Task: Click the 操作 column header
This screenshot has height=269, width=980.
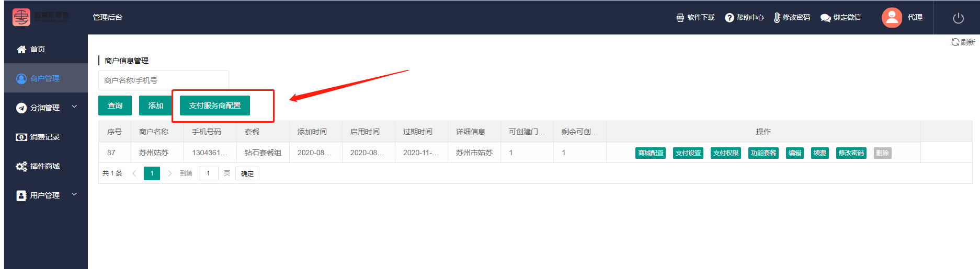Action: pyautogui.click(x=764, y=132)
